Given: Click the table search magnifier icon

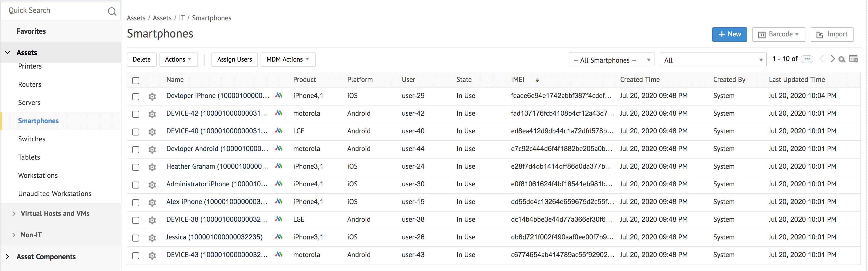Looking at the screenshot, I should pyautogui.click(x=842, y=59).
